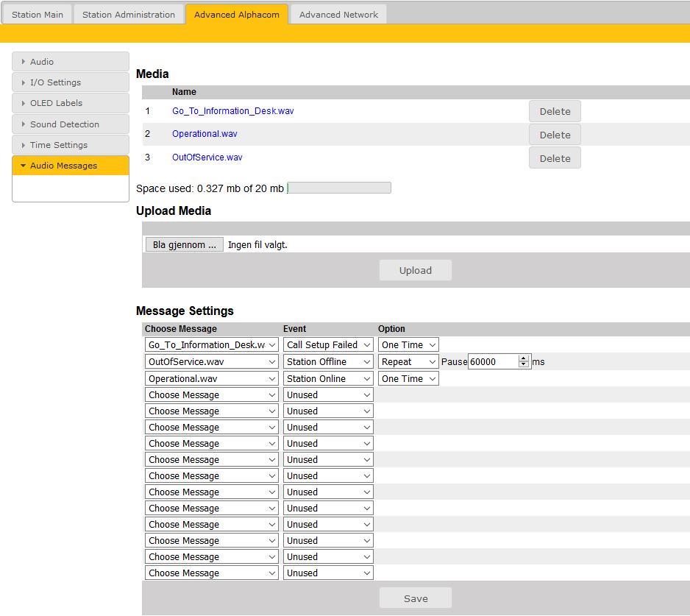Viewport: 690px width, 616px height.
Task: Open the Go_To_Information_Desk.wav file link
Action: tap(233, 111)
